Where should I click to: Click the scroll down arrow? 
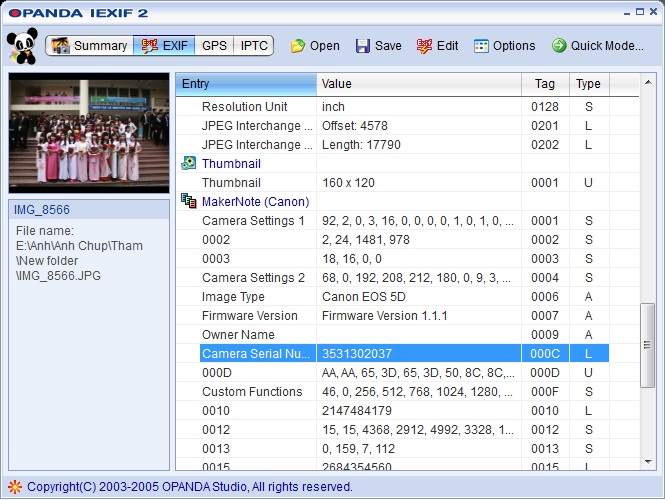[648, 462]
